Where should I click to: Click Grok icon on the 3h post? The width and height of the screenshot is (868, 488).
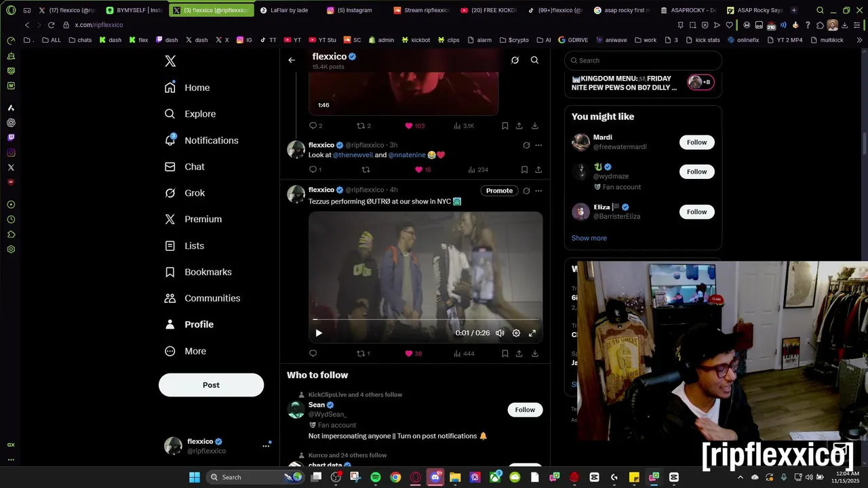click(x=526, y=145)
